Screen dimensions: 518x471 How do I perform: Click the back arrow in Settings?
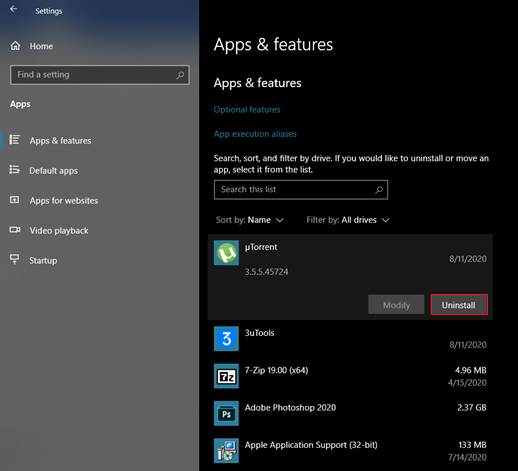[14, 9]
